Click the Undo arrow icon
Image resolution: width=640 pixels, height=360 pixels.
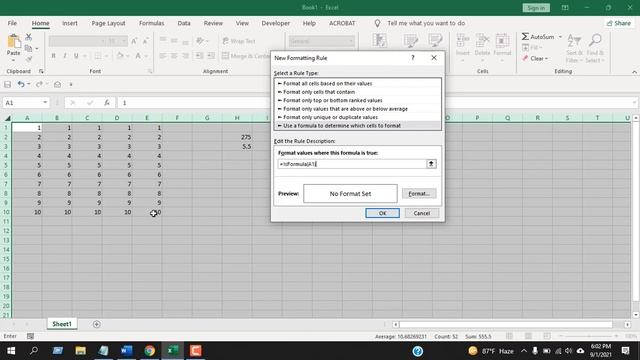[x=21, y=84]
